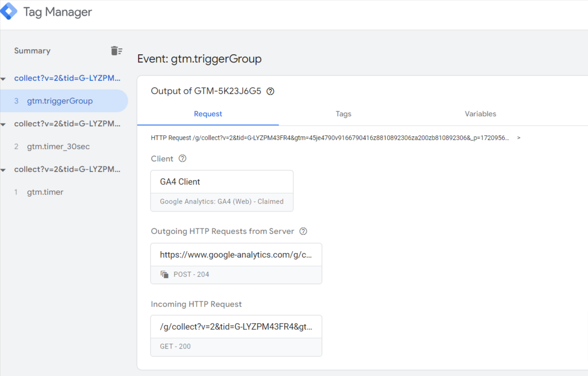The image size is (588, 376).
Task: Click 'Google Analytics: GA4 (Web) - Claimed' text
Action: 222,201
